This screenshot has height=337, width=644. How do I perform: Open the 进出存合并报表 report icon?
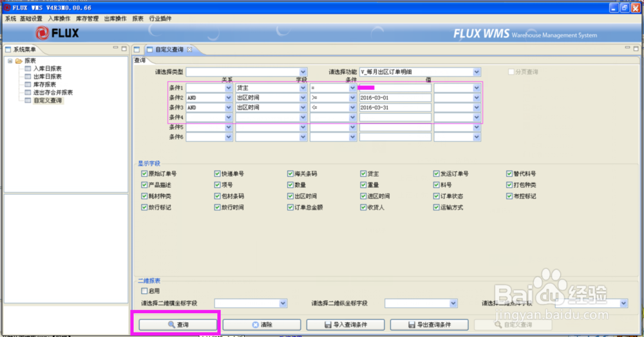pyautogui.click(x=28, y=92)
